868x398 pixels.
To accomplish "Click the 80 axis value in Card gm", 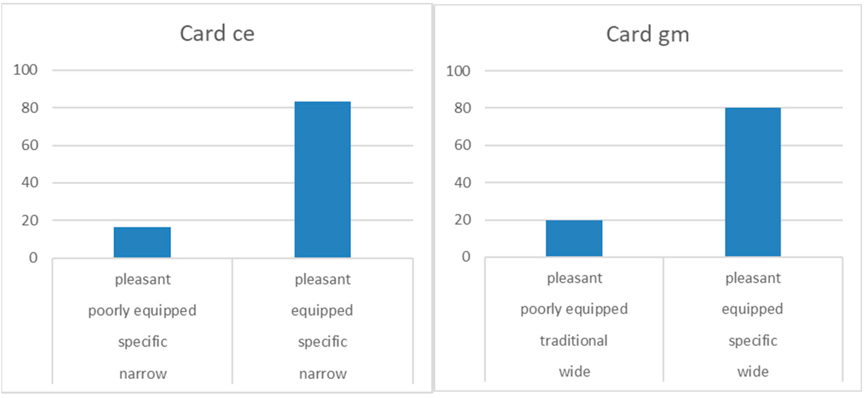I will (x=462, y=108).
